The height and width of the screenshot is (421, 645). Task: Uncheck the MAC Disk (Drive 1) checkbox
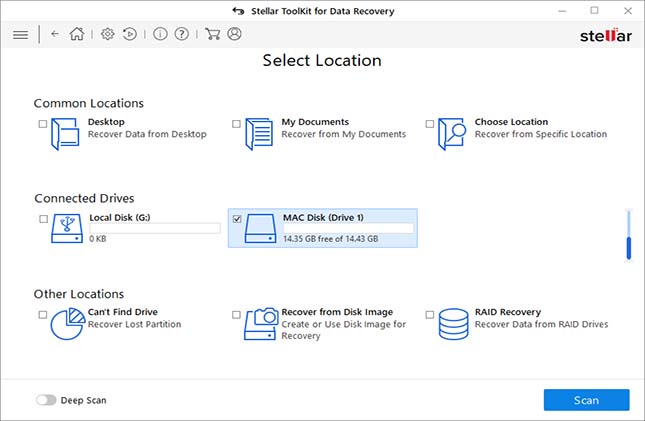pyautogui.click(x=237, y=219)
